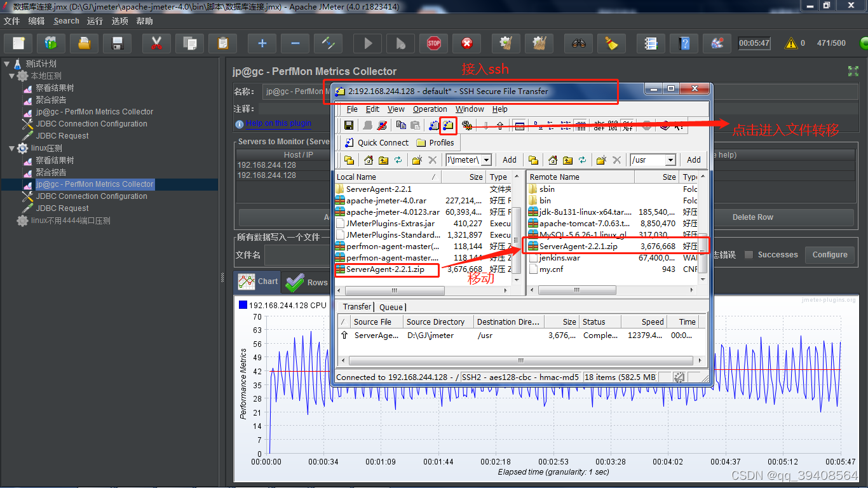Click the Settings gear icon in SSH toolbar
This screenshot has height=488, width=868.
click(x=467, y=125)
